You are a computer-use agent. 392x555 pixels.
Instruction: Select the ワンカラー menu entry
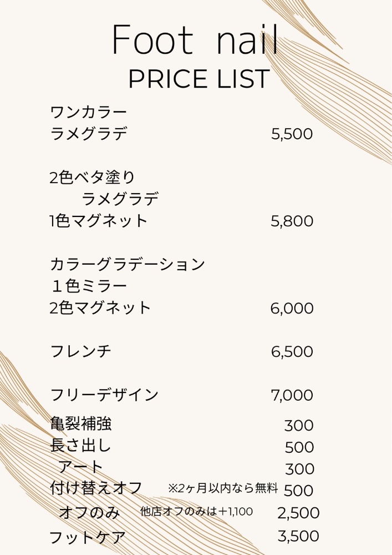point(89,112)
